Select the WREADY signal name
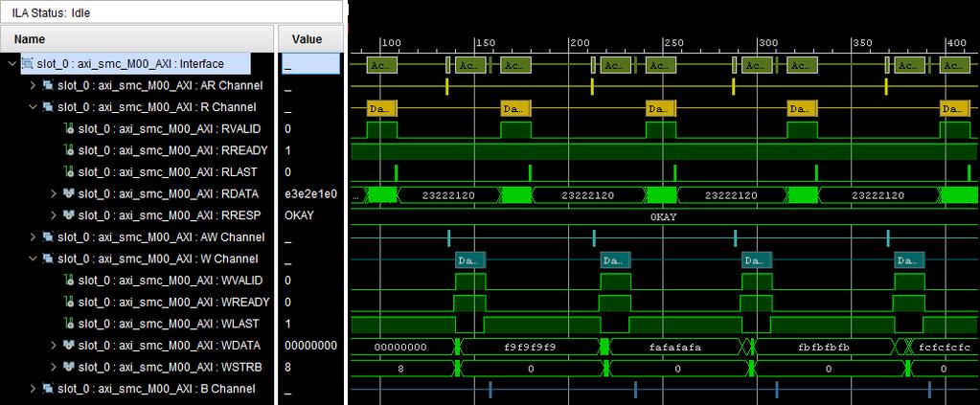Screen dimensions: 980x405 pyautogui.click(x=173, y=302)
